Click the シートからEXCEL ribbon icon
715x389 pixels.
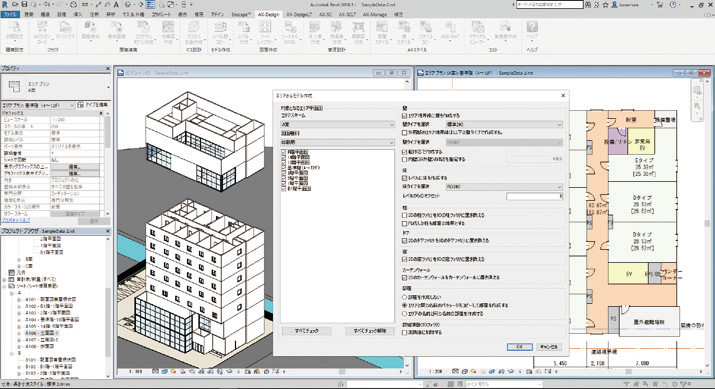click(290, 31)
